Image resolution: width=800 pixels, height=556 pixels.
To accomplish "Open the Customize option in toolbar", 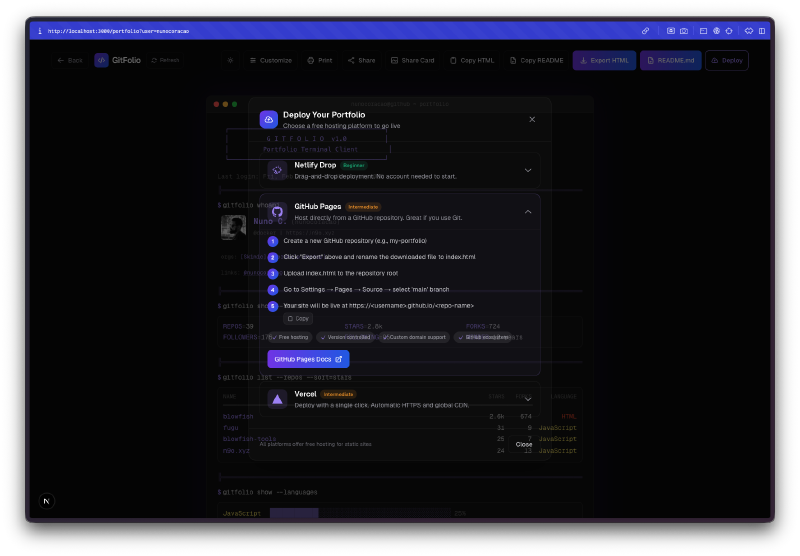I will (271, 60).
